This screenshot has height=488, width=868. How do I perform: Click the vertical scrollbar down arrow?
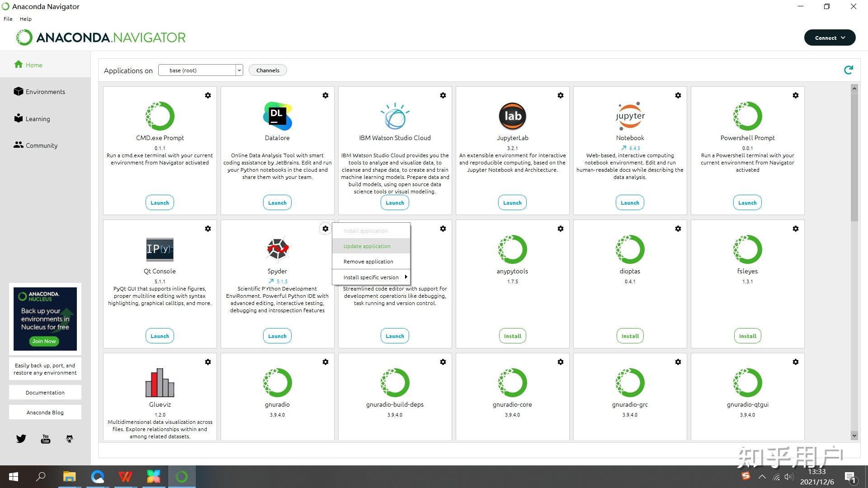point(854,436)
